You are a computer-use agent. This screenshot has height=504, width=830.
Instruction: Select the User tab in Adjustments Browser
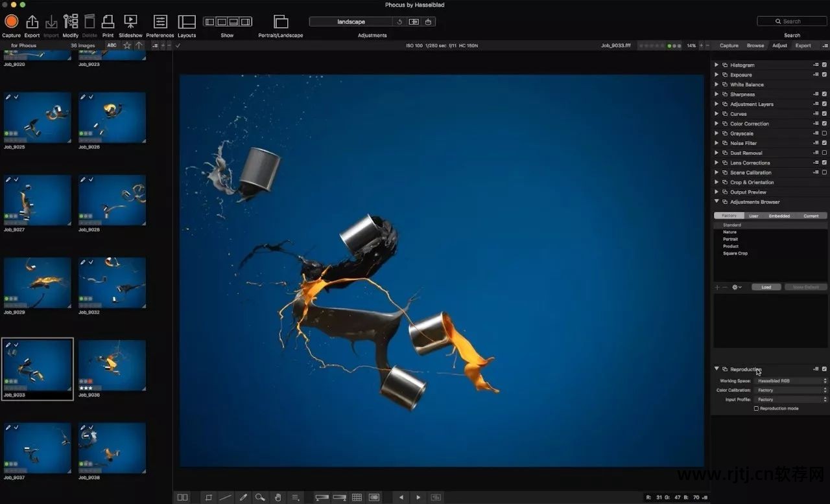click(x=753, y=216)
